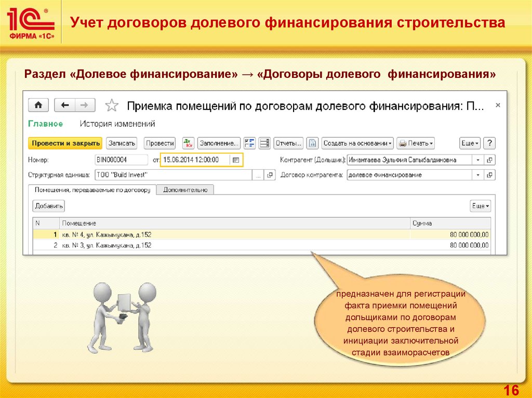Click the Номер input field
The height and width of the screenshot is (398, 532).
point(122,160)
